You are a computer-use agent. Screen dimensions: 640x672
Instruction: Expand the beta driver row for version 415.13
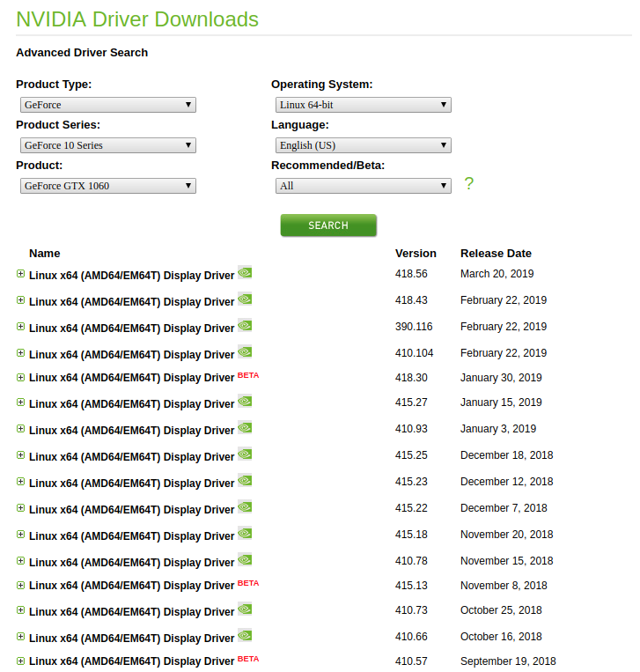pyautogui.click(x=20, y=586)
